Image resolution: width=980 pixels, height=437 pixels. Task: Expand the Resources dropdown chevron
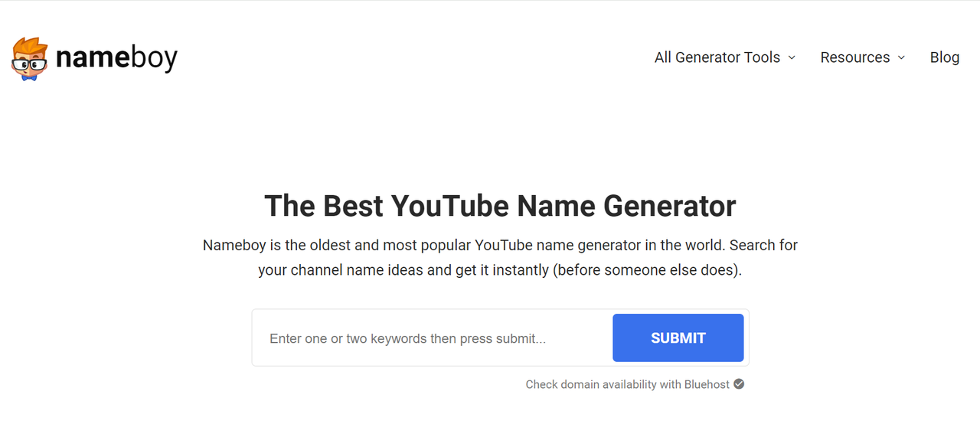(x=901, y=57)
